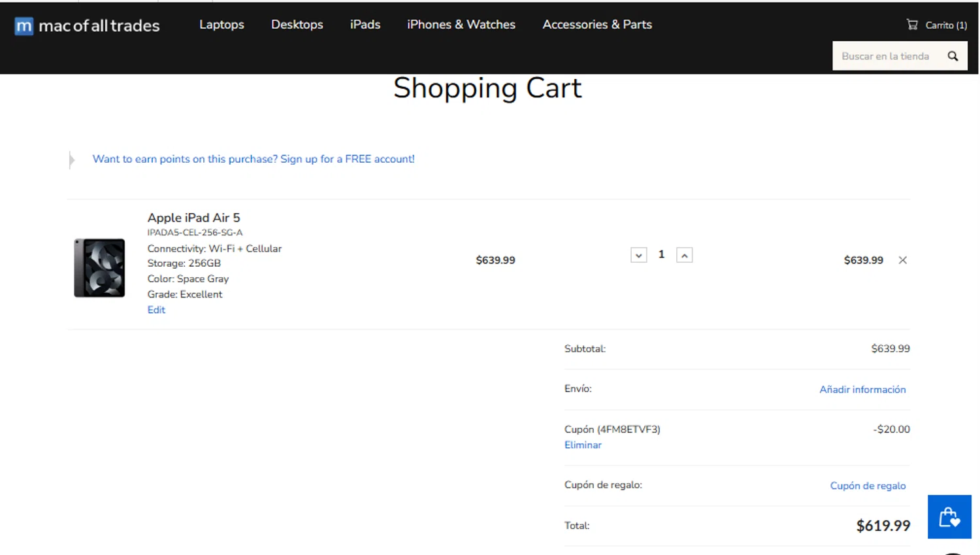Select the coupon discount -$20.00
This screenshot has height=555, width=980.
(x=891, y=429)
